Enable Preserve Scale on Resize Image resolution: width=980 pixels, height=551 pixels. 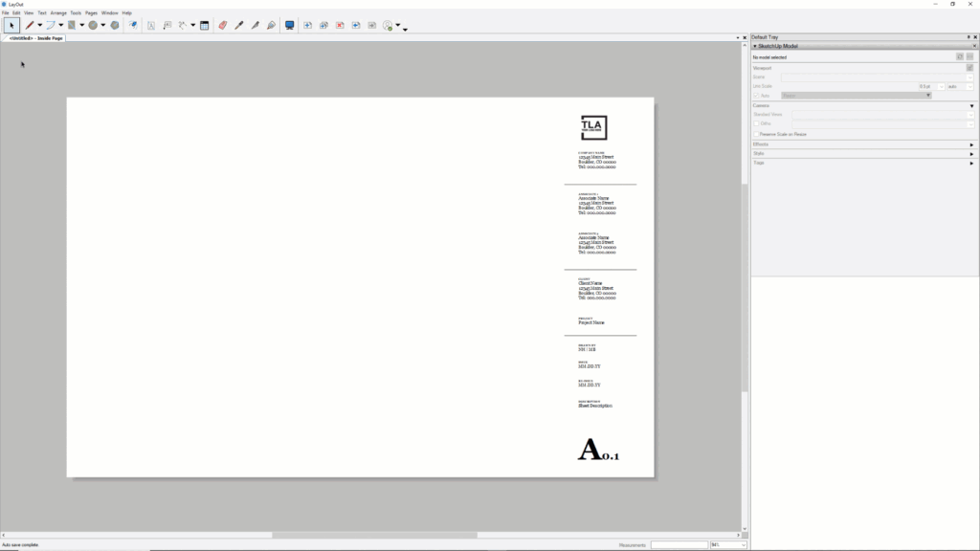coord(756,134)
